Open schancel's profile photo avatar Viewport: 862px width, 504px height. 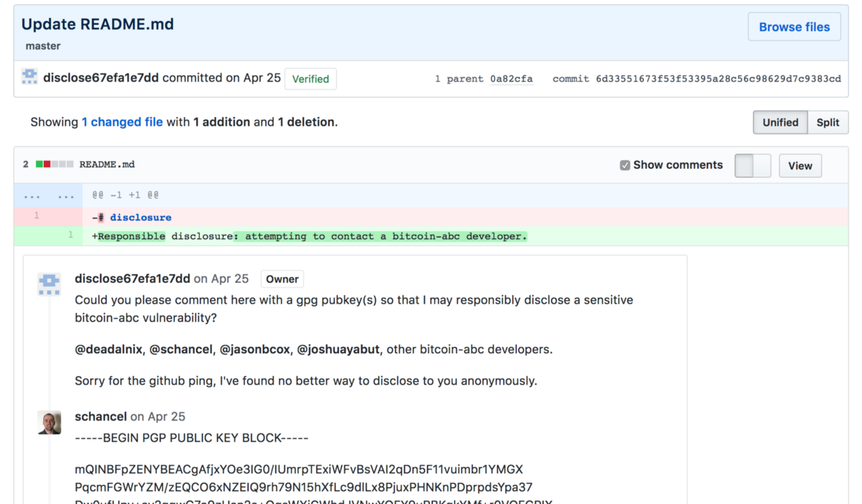[x=49, y=422]
